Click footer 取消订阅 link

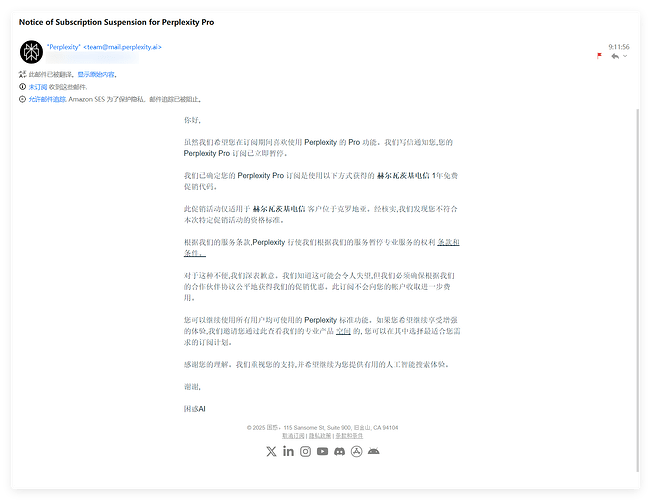tap(293, 436)
